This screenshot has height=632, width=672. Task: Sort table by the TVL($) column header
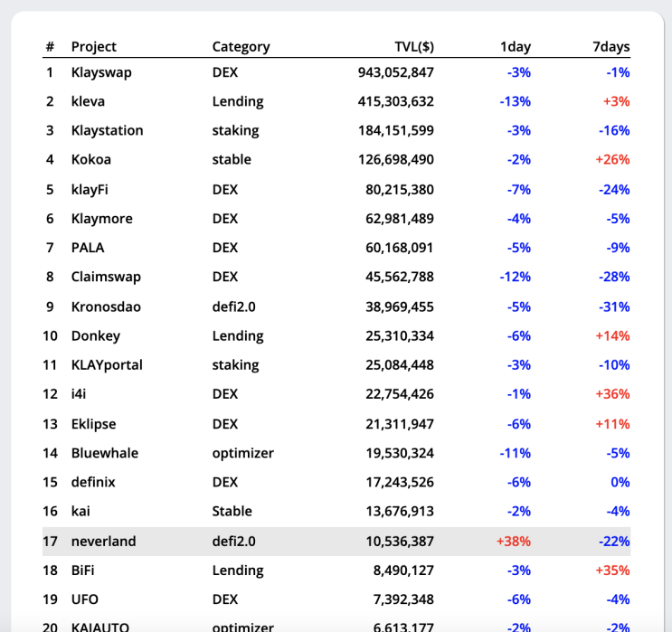[x=414, y=46]
